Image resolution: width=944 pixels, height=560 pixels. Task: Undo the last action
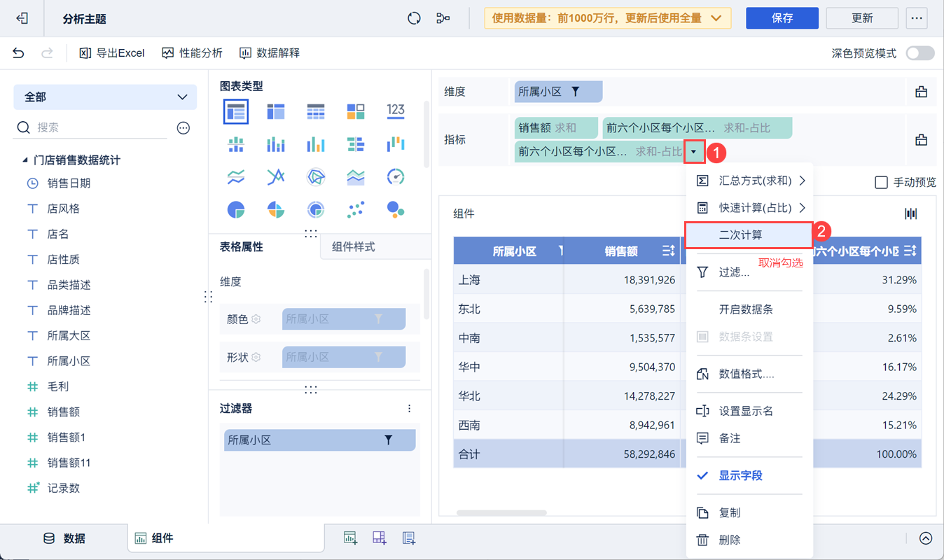pos(18,53)
